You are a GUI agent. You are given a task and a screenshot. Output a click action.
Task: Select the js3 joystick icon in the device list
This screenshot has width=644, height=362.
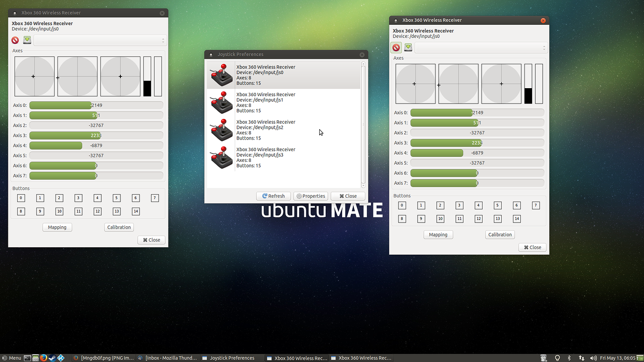[x=221, y=158]
